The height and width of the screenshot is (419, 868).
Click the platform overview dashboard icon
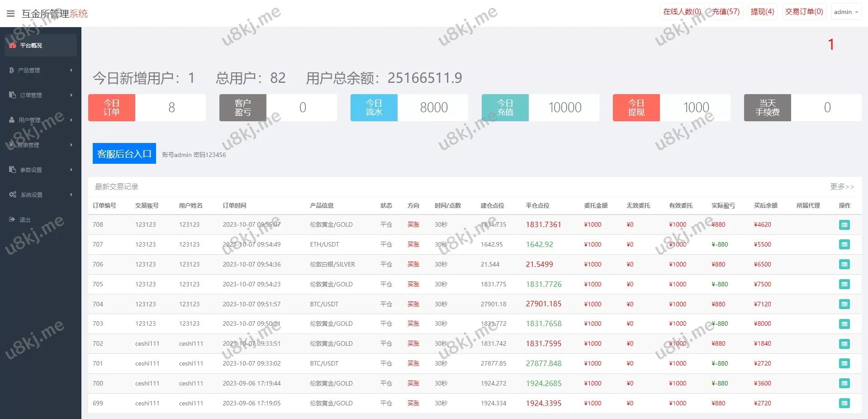pos(13,45)
